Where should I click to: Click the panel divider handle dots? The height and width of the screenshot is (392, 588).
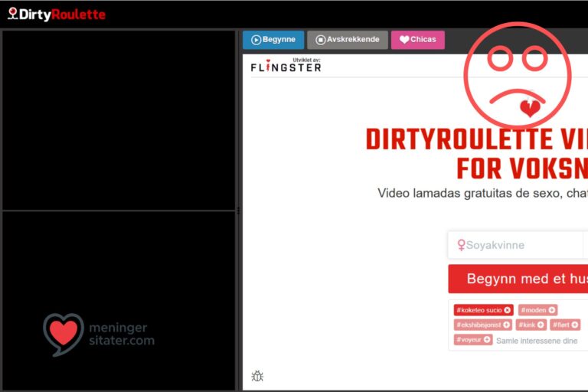click(238, 211)
